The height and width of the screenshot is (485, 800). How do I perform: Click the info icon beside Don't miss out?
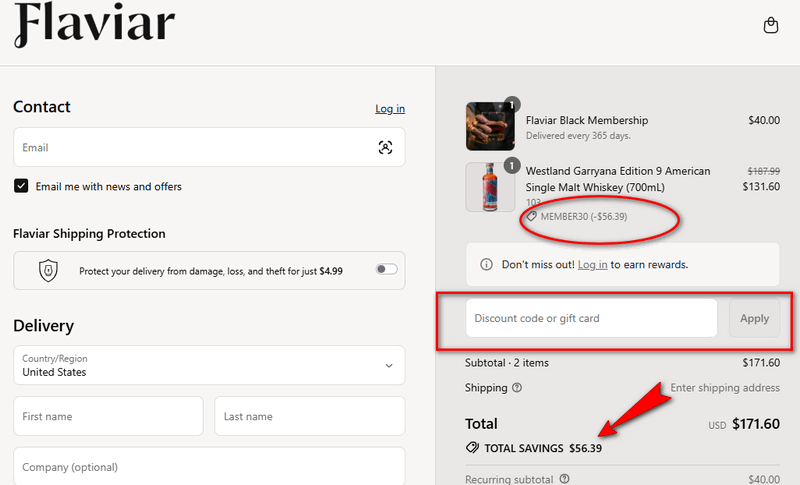487,265
